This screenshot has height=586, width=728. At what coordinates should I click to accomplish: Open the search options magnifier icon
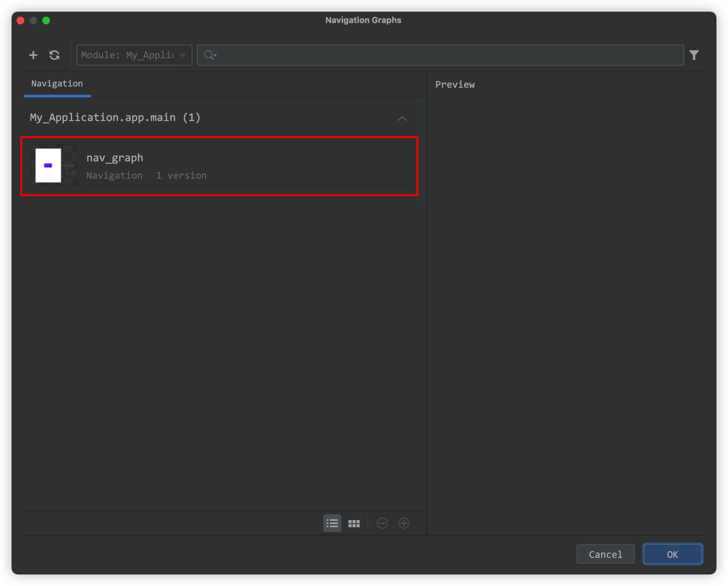click(210, 55)
